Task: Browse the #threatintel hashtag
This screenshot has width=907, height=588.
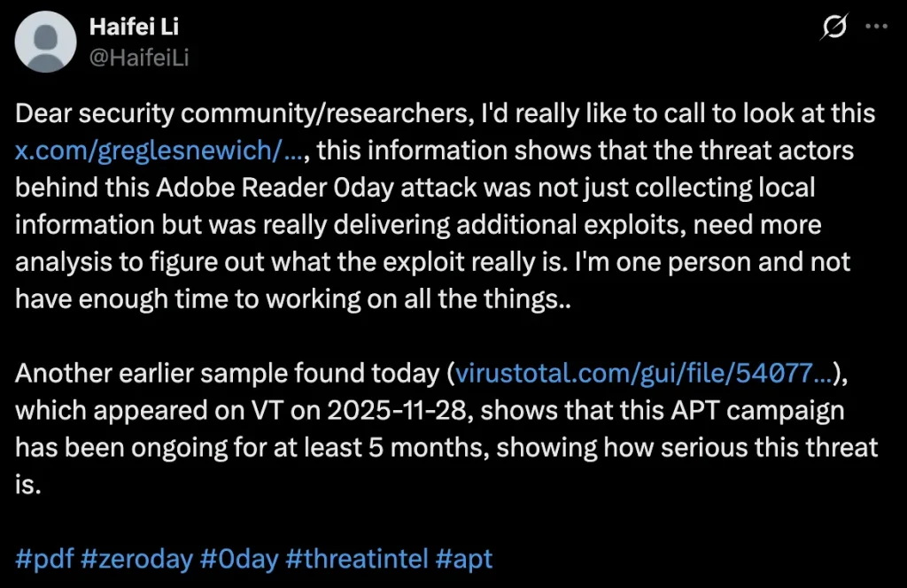Action: coord(357,559)
